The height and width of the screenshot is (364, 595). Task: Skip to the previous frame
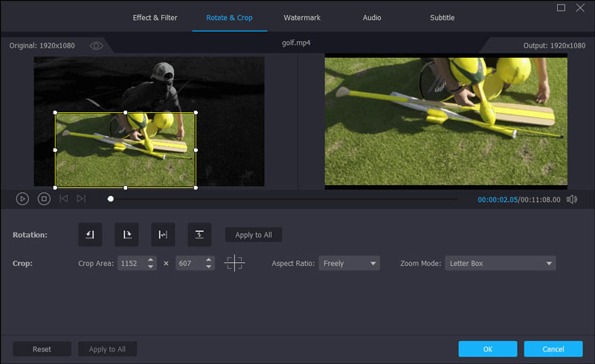[64, 198]
